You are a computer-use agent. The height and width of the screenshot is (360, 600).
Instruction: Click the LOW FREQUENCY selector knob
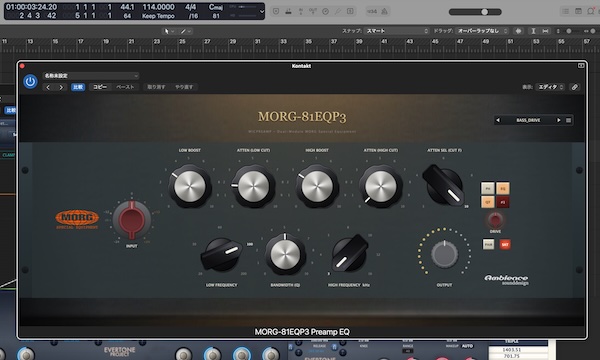click(222, 254)
